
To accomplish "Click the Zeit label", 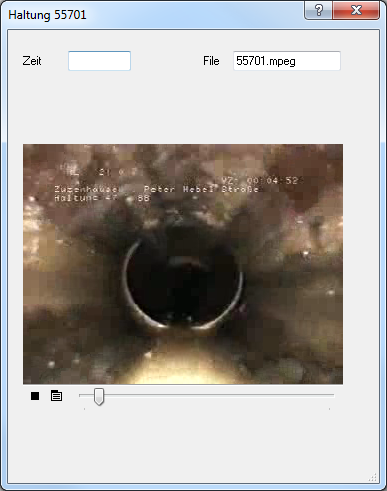I will pos(32,61).
